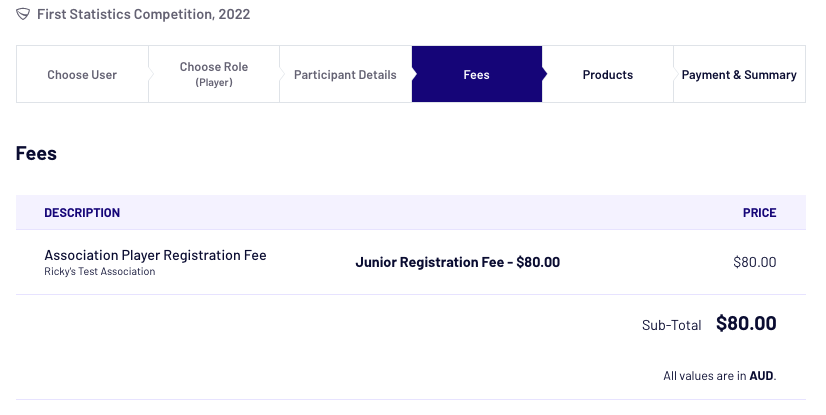The width and height of the screenshot is (826, 415).
Task: Select Association Player Registration Fee text
Action: (155, 255)
